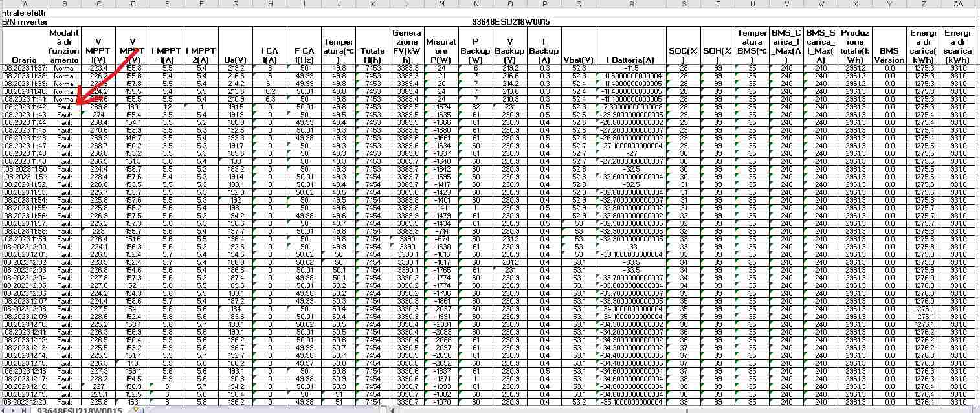Image resolution: width=980 pixels, height=413 pixels.
Task: Click the 'Misuratore P(W)' header cell
Action: (x=441, y=45)
